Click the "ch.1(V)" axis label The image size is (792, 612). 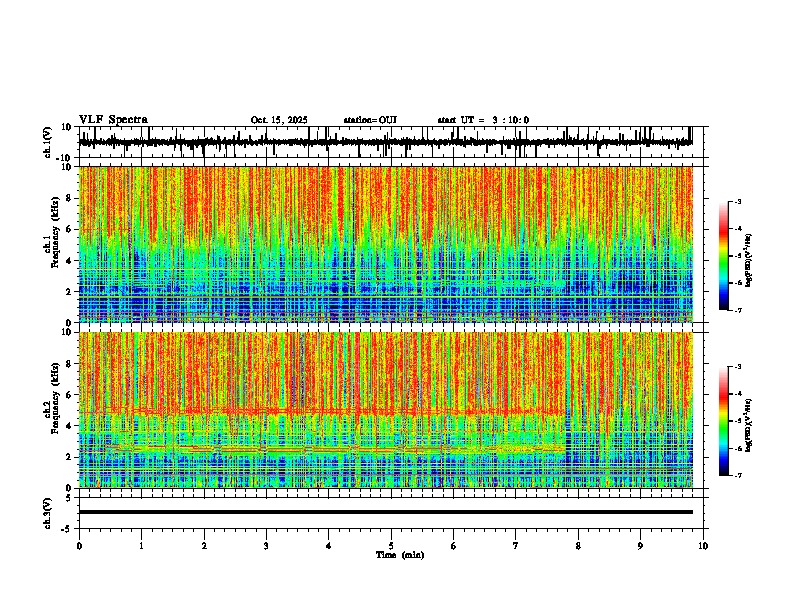[48, 142]
